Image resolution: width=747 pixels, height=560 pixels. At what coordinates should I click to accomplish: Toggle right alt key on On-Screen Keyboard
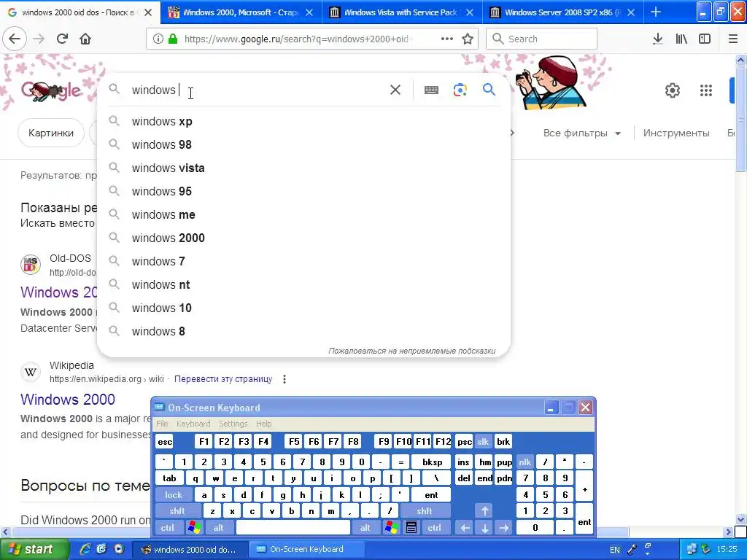click(x=365, y=528)
